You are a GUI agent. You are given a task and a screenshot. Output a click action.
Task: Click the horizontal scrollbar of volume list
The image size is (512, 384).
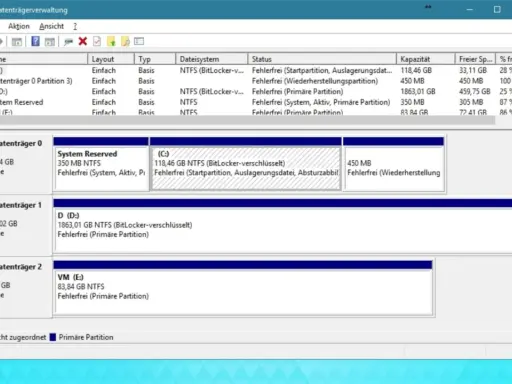pos(247,120)
